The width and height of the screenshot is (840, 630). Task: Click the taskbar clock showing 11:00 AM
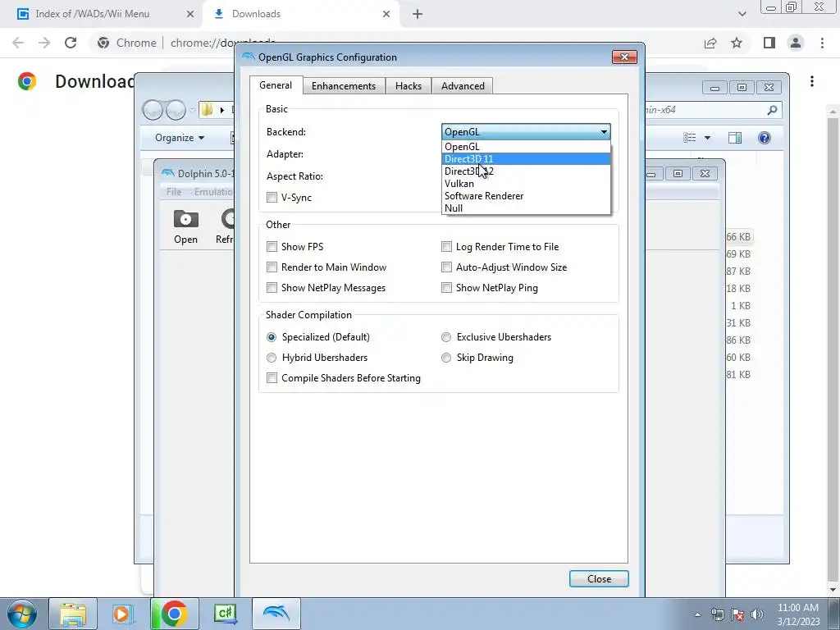(798, 614)
